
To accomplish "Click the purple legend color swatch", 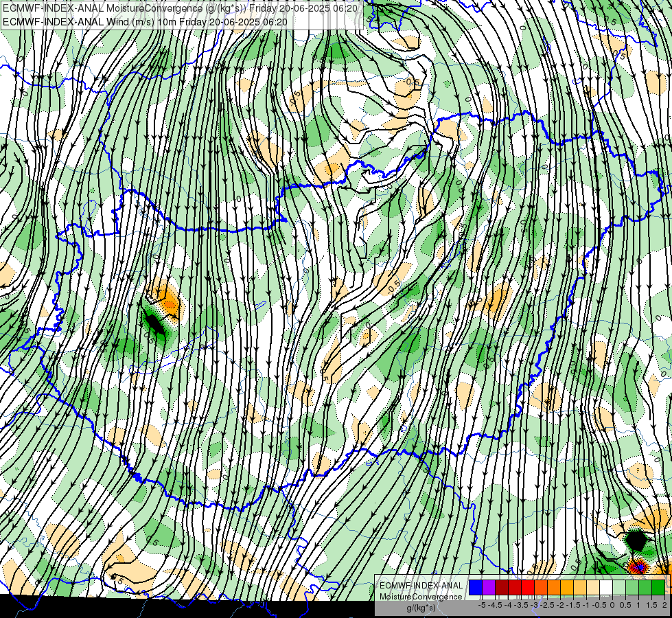I will point(489,587).
